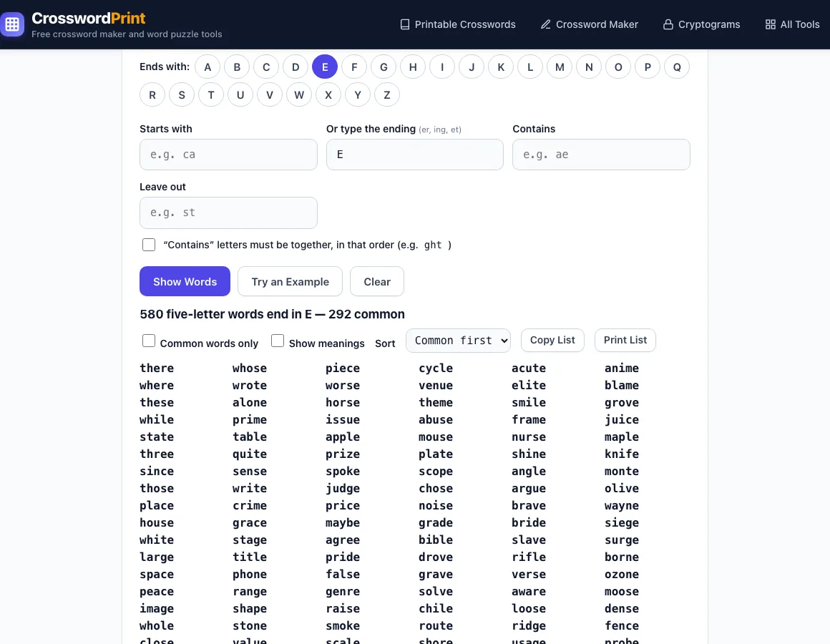This screenshot has width=830, height=644.
Task: Click the All Tools grid icon
Action: pos(770,24)
